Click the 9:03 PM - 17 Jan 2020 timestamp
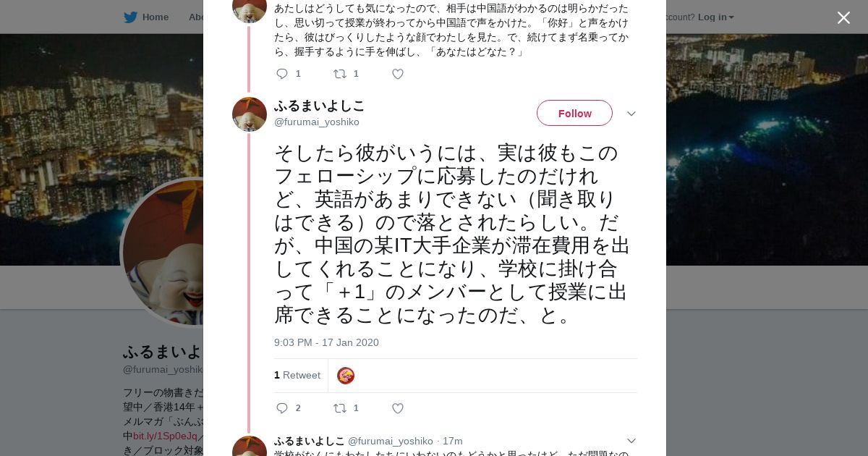 coord(326,342)
